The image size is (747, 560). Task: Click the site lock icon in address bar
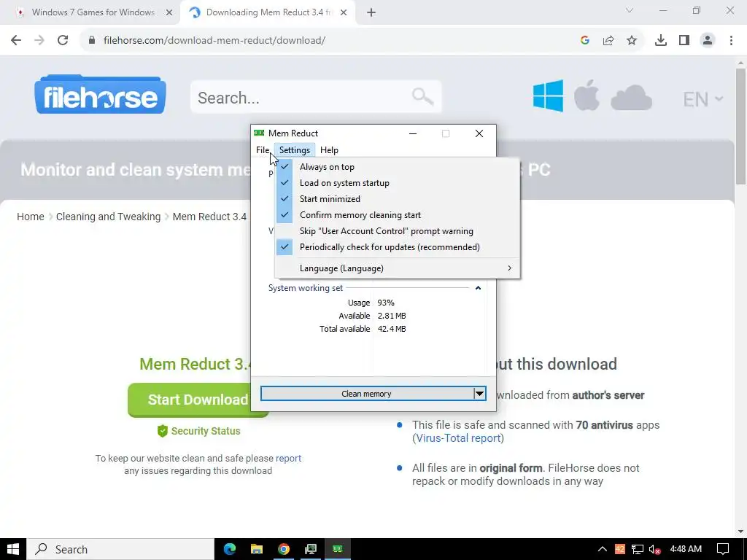[92, 41]
